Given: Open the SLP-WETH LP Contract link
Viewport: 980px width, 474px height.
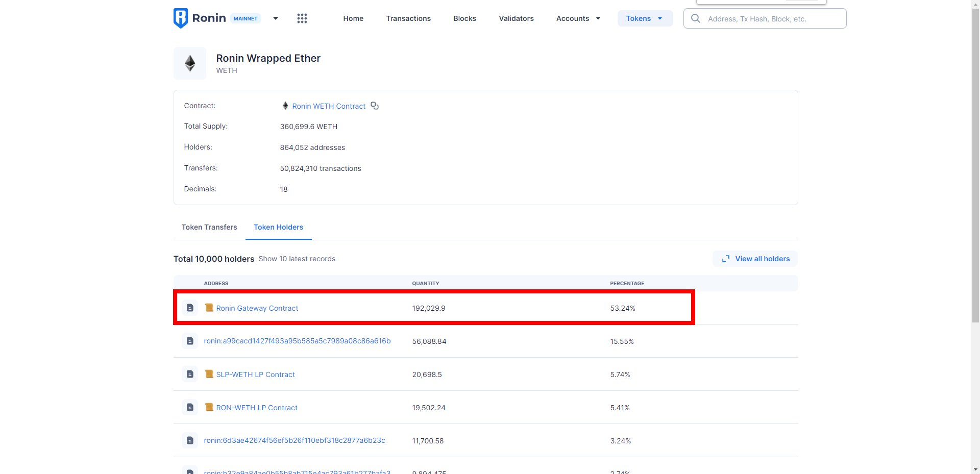Looking at the screenshot, I should 255,375.
